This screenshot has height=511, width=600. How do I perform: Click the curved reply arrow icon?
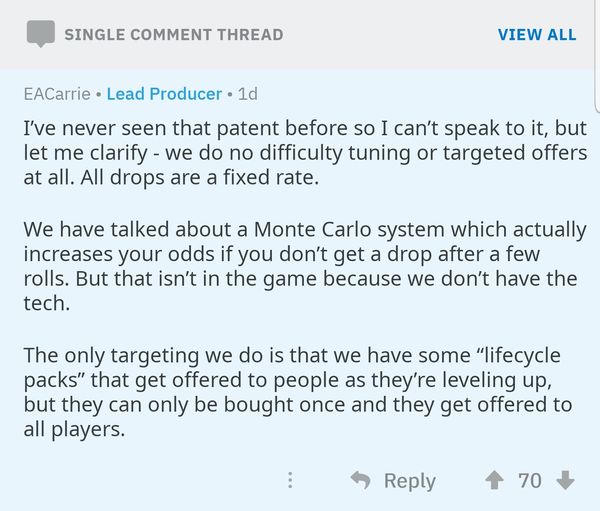click(x=361, y=480)
